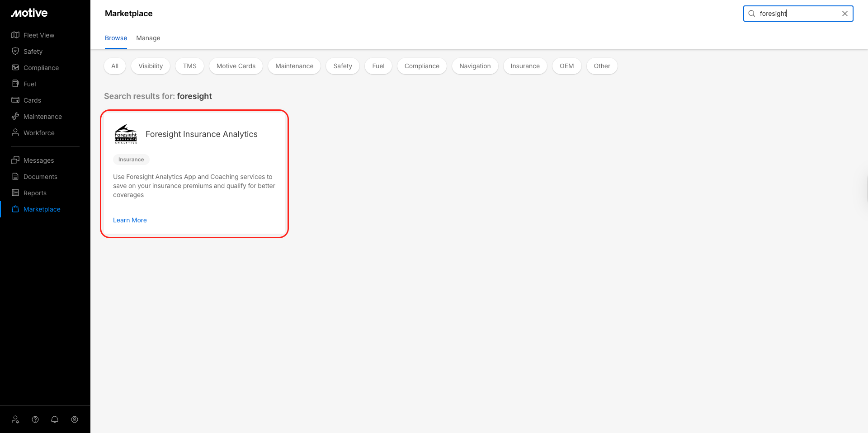
Task: Filter by TMS category
Action: click(x=190, y=66)
